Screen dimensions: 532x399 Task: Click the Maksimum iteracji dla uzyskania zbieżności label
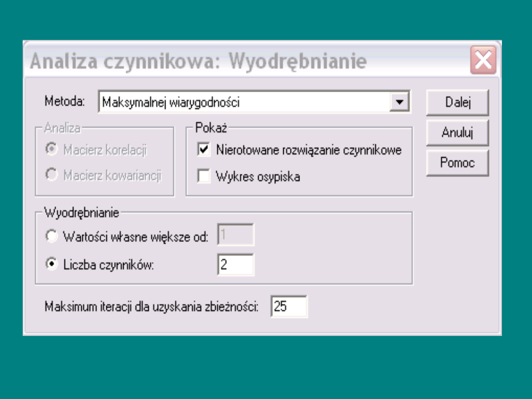(x=152, y=306)
